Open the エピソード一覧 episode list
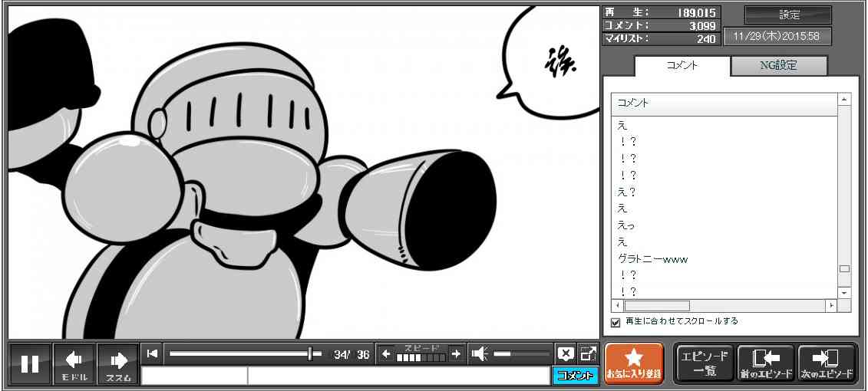Viewport: 868px width, 391px height. (x=704, y=363)
